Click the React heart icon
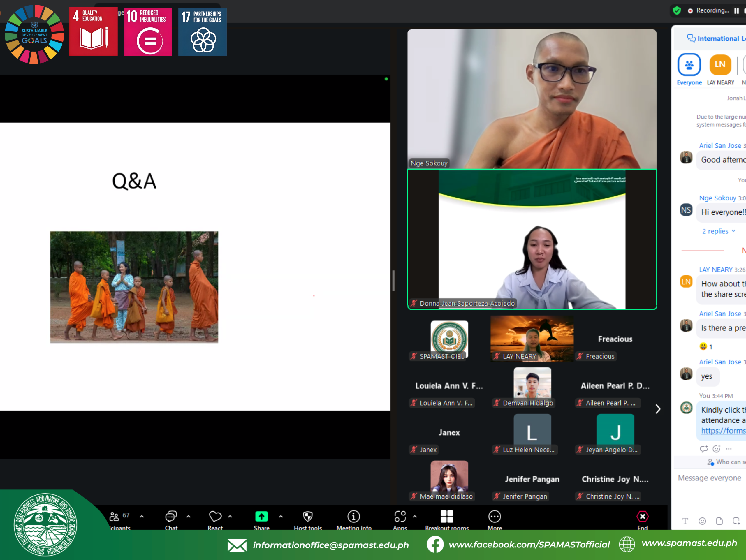The width and height of the screenshot is (746, 560). 215,517
